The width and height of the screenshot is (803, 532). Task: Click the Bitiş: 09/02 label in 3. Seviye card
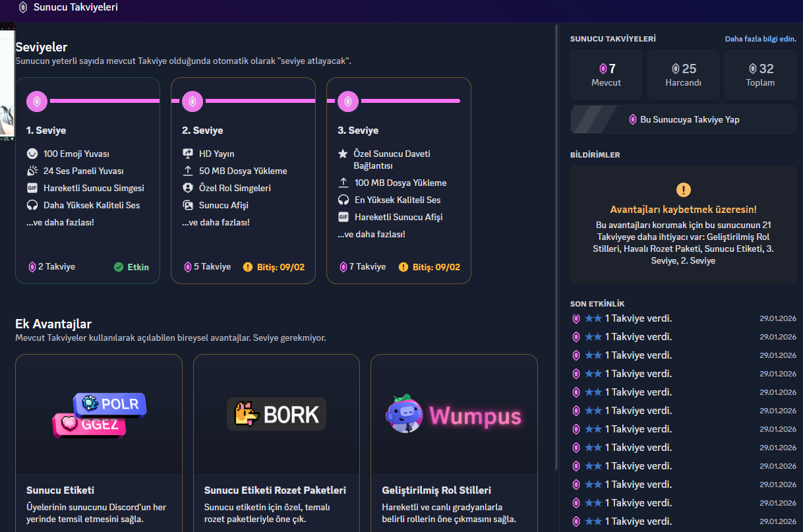point(436,267)
